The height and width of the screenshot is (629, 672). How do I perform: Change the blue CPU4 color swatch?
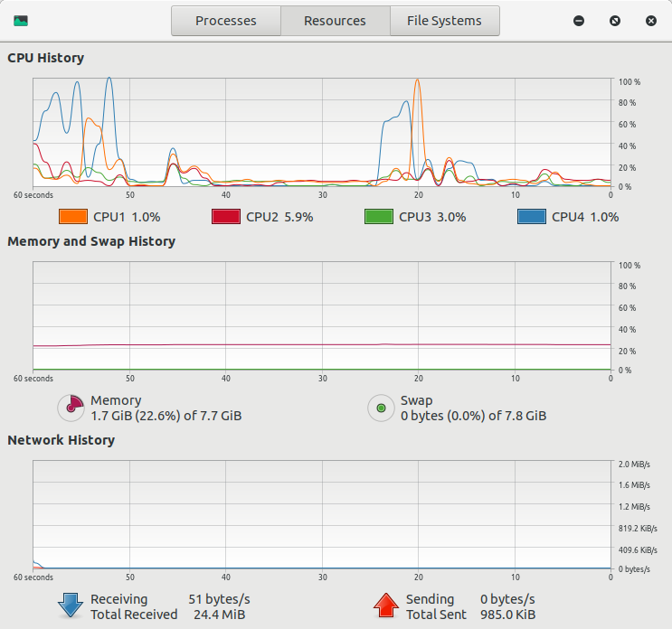[531, 217]
